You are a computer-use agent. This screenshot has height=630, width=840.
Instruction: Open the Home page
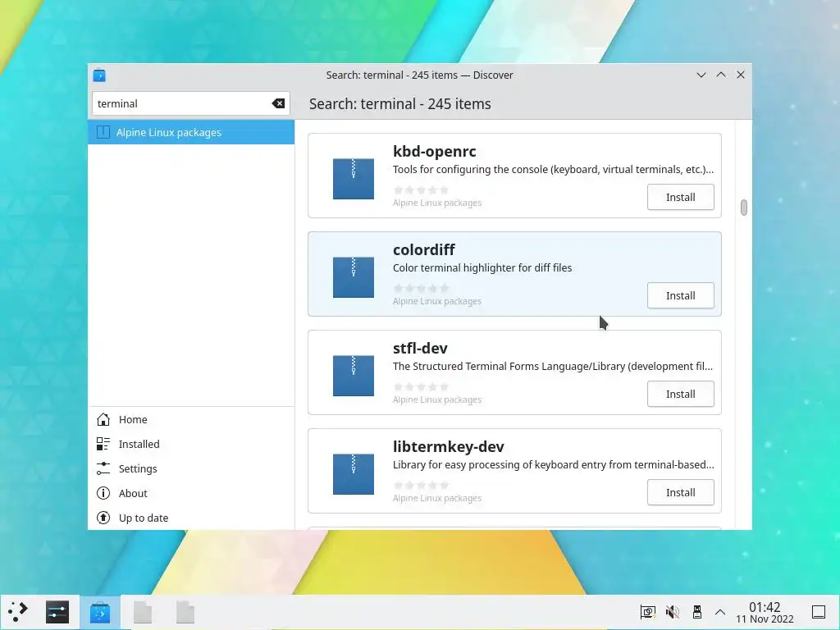[191, 419]
